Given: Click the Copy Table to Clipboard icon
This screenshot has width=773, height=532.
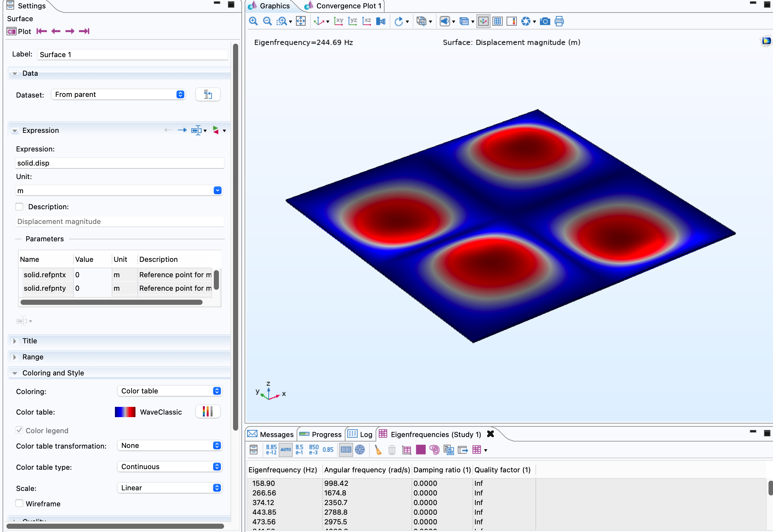Looking at the screenshot, I should click(x=448, y=450).
